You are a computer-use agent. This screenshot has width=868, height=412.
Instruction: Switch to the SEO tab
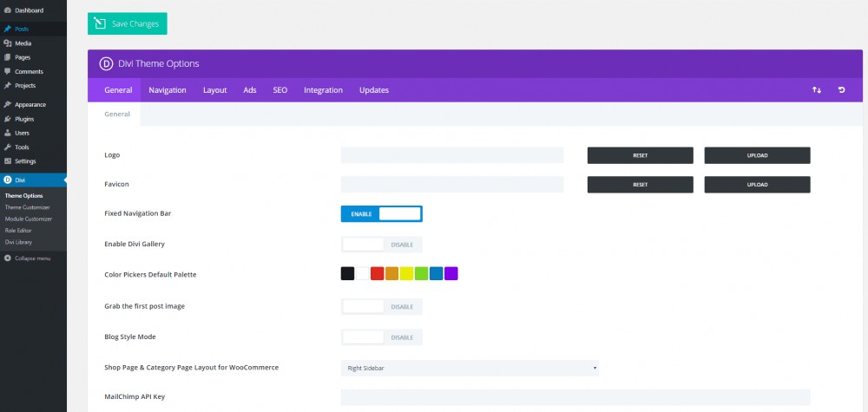tap(280, 90)
